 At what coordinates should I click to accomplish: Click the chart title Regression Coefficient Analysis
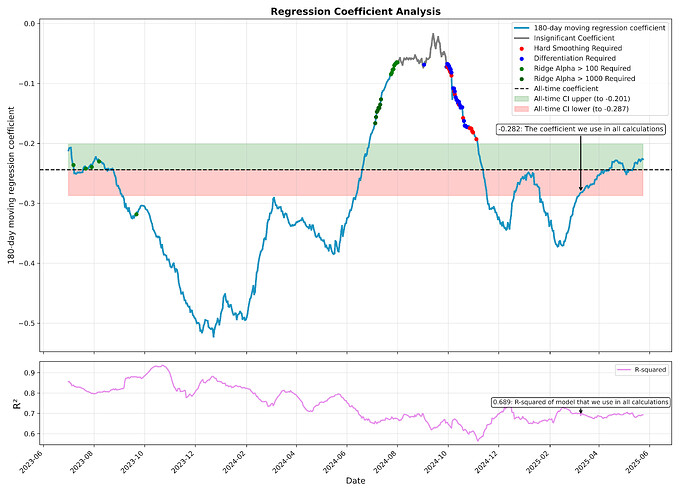click(x=355, y=11)
